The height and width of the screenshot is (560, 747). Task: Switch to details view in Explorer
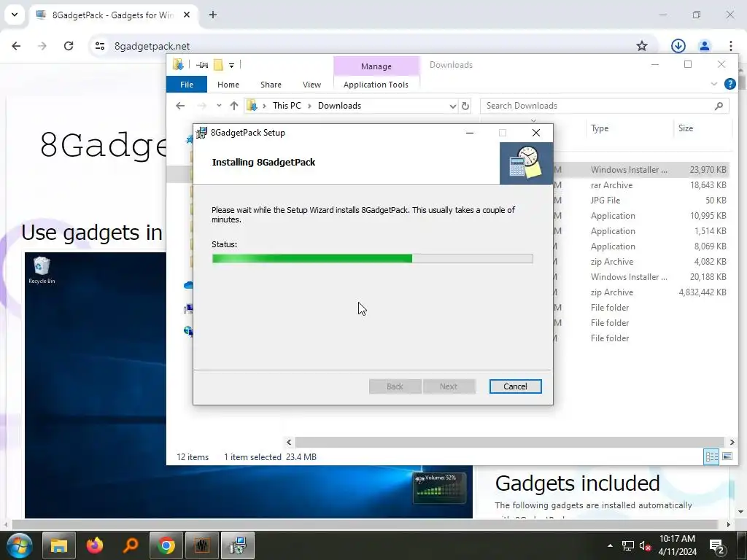[x=712, y=456]
